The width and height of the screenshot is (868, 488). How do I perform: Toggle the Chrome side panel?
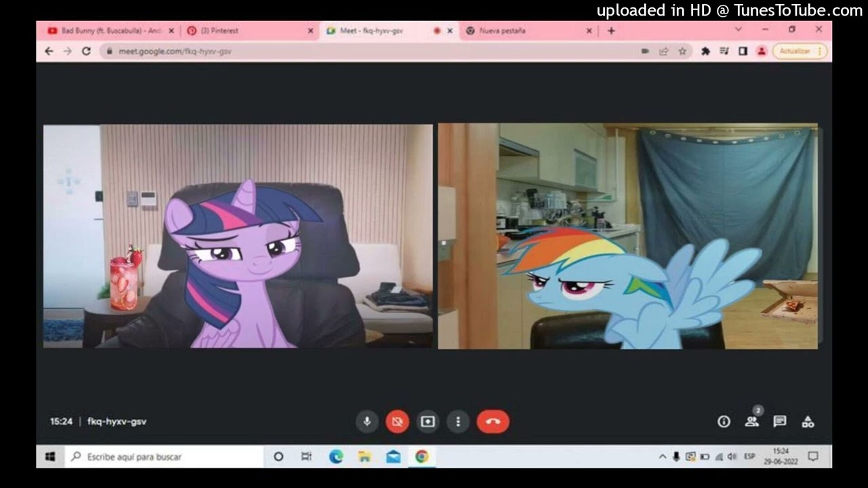point(743,51)
